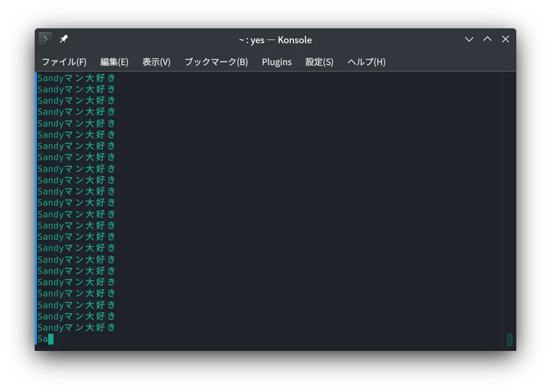Click the green terminal cursor block
This screenshot has height=392, width=551.
[51, 339]
